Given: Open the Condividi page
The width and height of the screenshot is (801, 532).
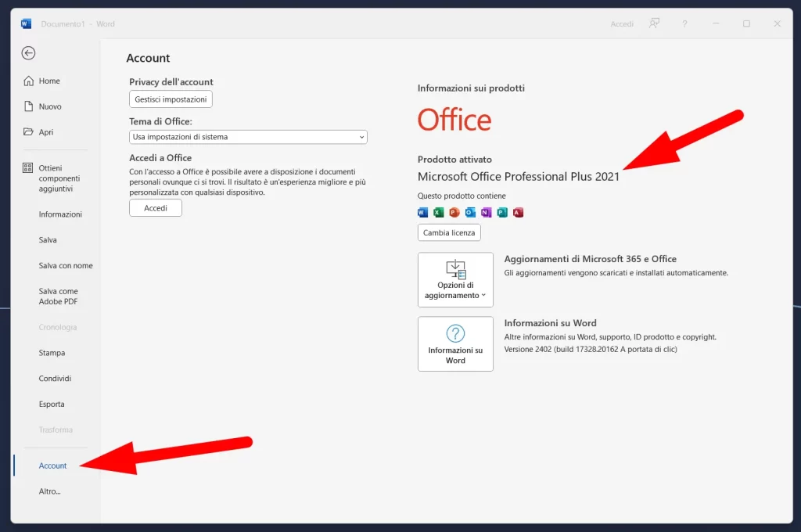Looking at the screenshot, I should click(x=55, y=378).
